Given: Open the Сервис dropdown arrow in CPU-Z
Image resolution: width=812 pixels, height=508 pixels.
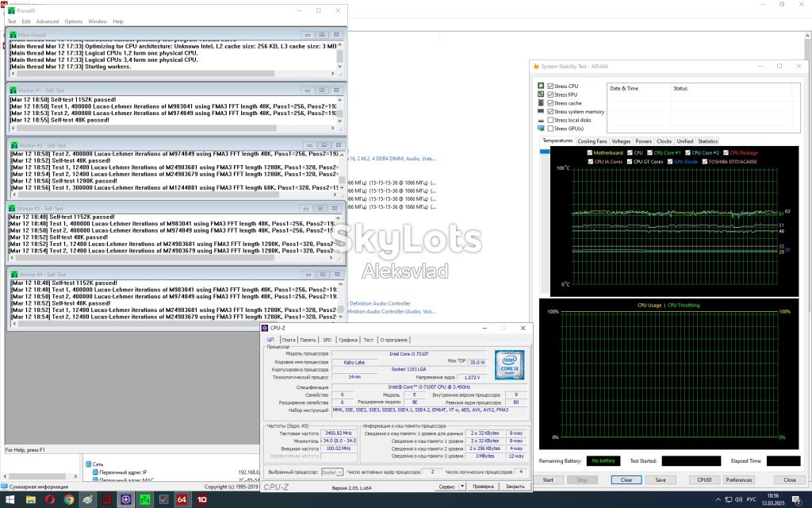Looking at the screenshot, I should [x=462, y=487].
